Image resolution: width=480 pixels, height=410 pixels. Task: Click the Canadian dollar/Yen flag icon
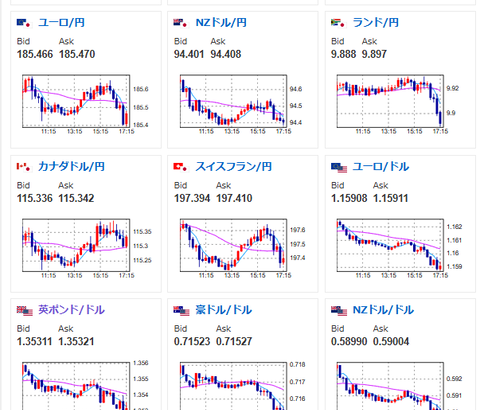click(x=24, y=167)
